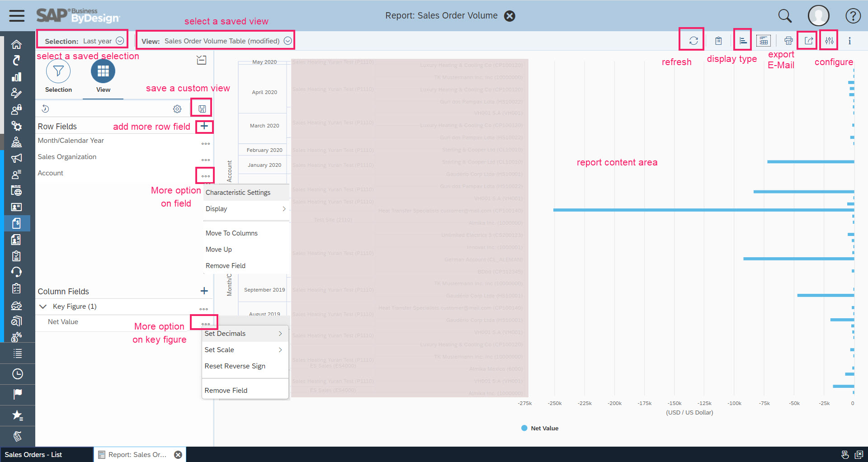Refresh the report data
Screen dimensions: 868x462
click(x=693, y=41)
